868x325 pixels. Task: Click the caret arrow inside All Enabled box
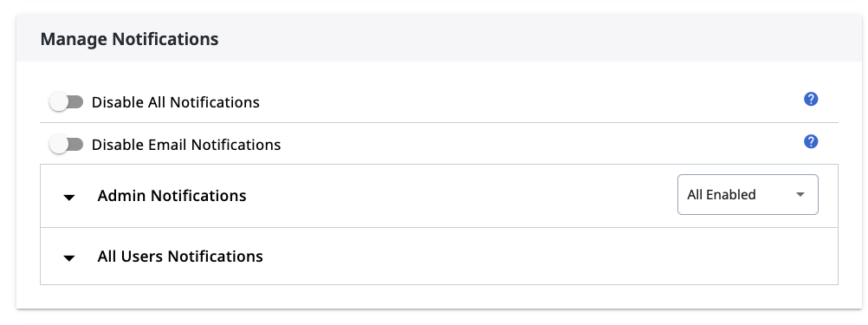800,195
